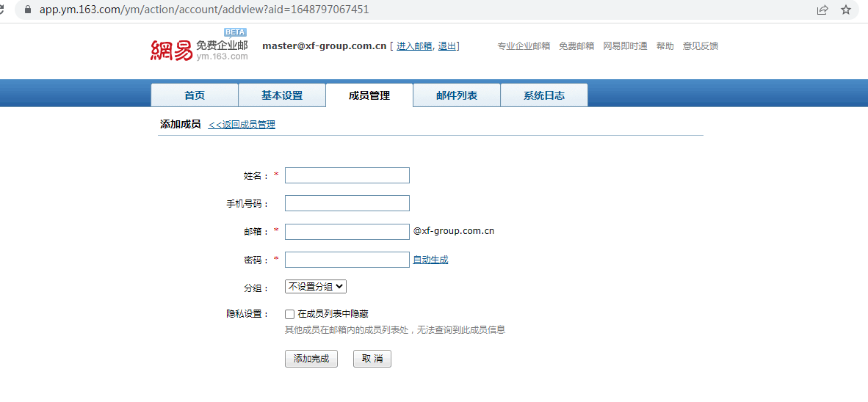Click the master@xf-group.com.cn account text
868x402 pixels.
point(324,46)
